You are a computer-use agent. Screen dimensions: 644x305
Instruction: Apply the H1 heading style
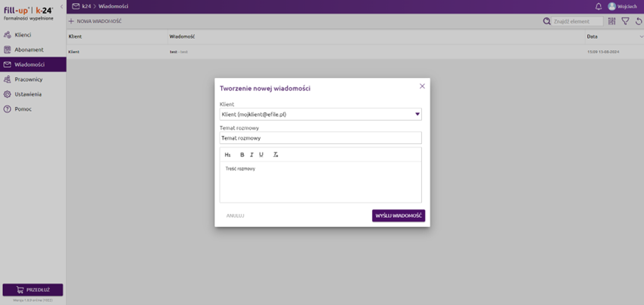227,155
